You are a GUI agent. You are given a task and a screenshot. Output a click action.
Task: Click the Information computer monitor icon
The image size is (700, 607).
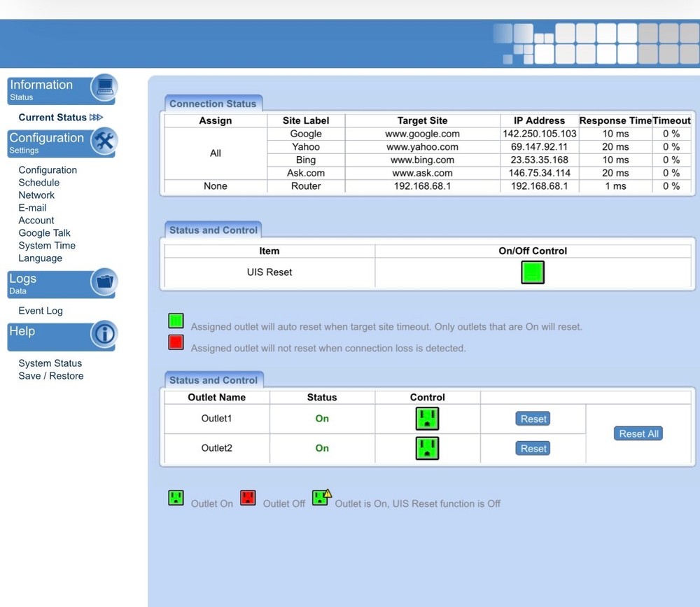104,88
